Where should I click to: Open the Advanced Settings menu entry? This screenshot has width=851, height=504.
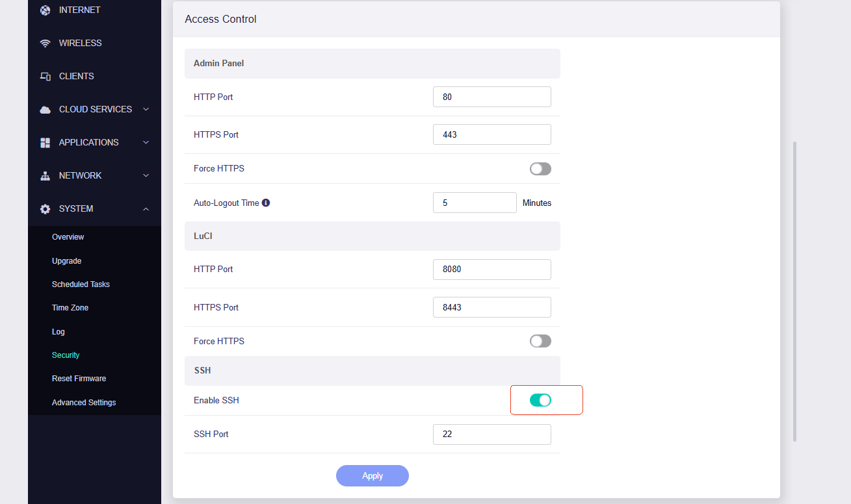tap(84, 403)
